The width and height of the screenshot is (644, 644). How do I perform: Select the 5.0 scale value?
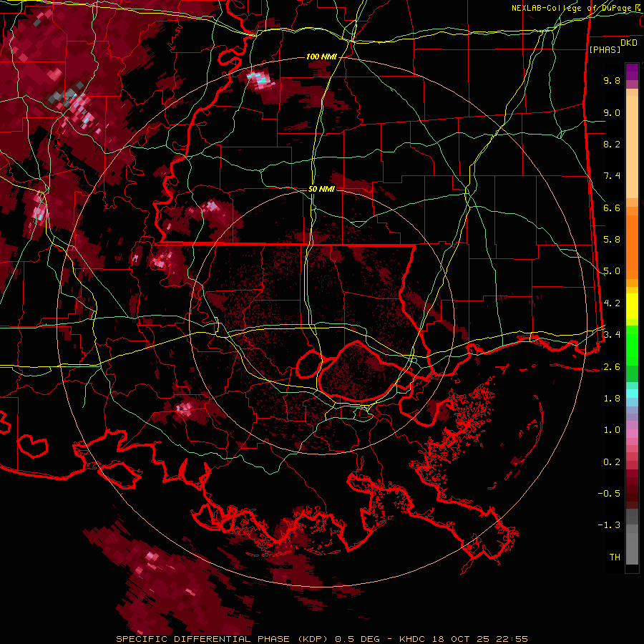612,271
